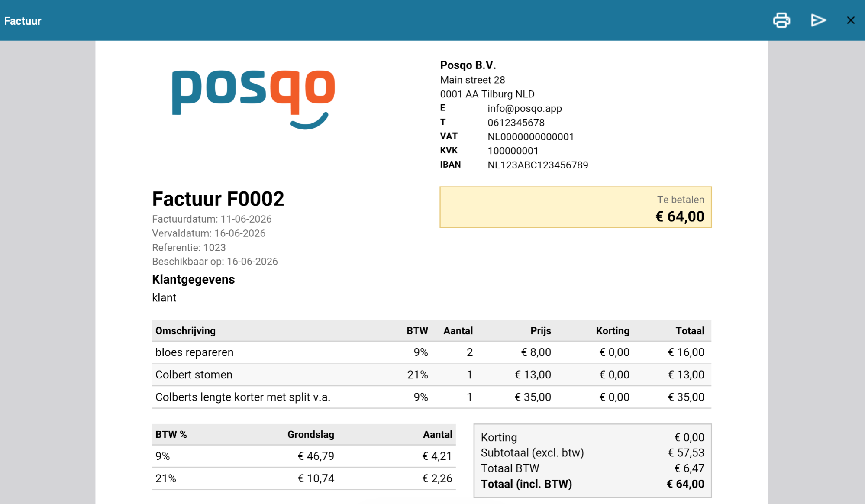Click BTW amount € 2,26
The height and width of the screenshot is (504, 865).
click(437, 479)
